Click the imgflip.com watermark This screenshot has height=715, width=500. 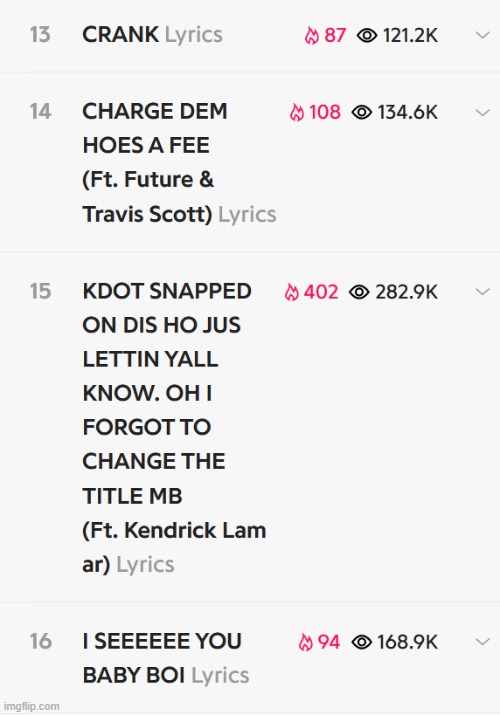[31, 706]
